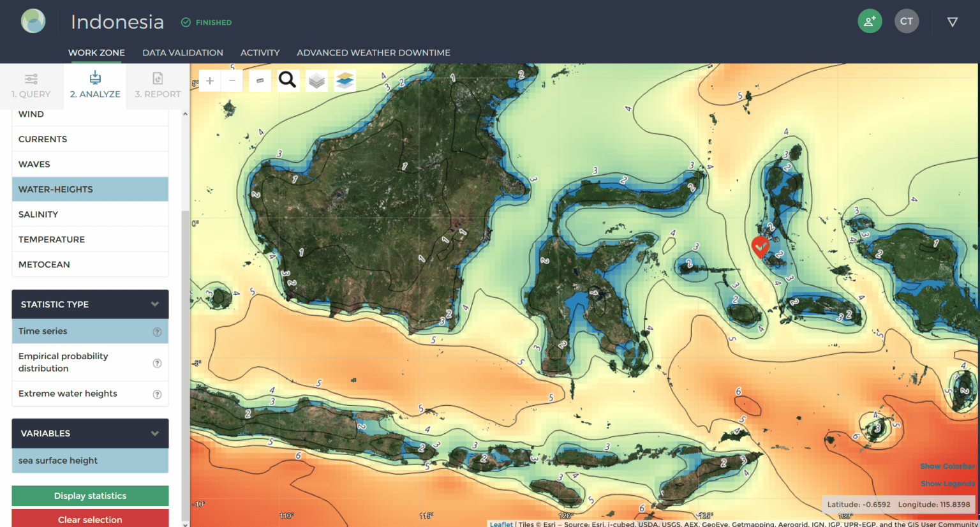Viewport: 980px width, 527px height.
Task: Open the add collaborator icon
Action: coord(869,21)
